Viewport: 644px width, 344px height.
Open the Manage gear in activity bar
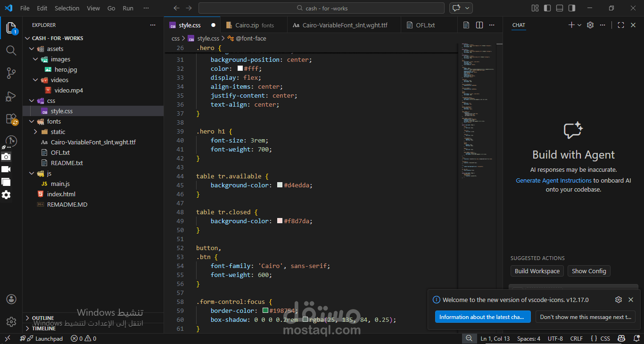point(11,322)
